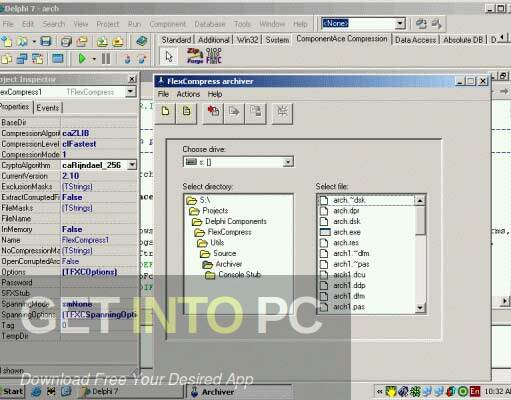Click the CompressionLevel value clFastest
511x400 pixels.
79,144
